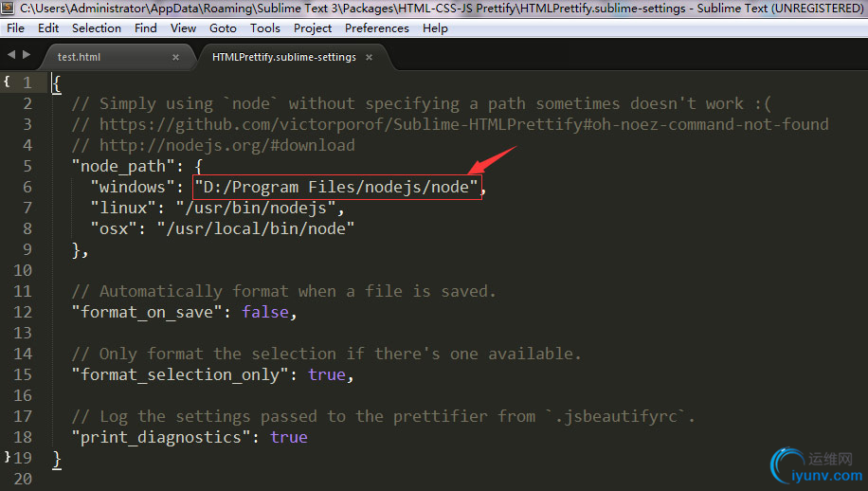Viewport: 868px width, 491px height.
Task: Close the test.html tab
Action: 175,57
